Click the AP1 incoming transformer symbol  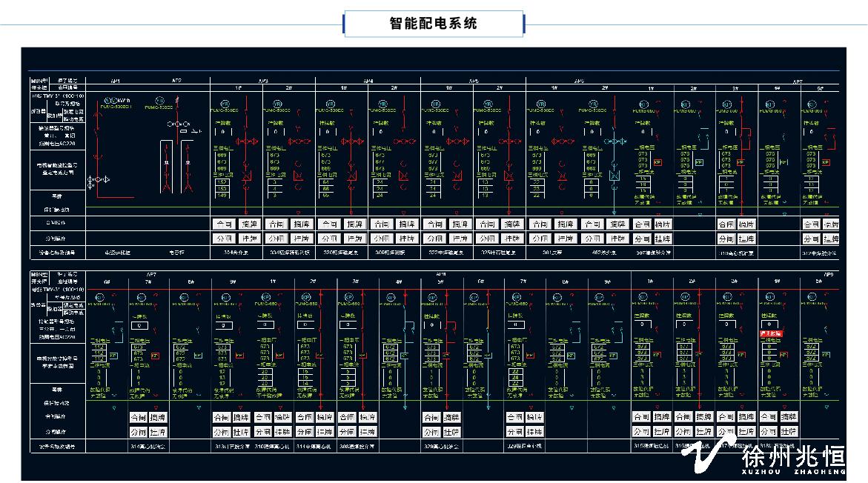(99, 180)
